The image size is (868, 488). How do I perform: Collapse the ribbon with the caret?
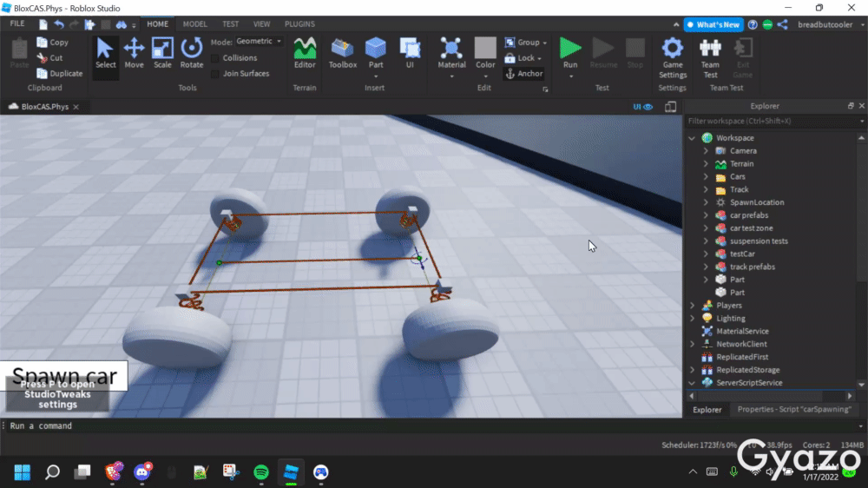[676, 24]
